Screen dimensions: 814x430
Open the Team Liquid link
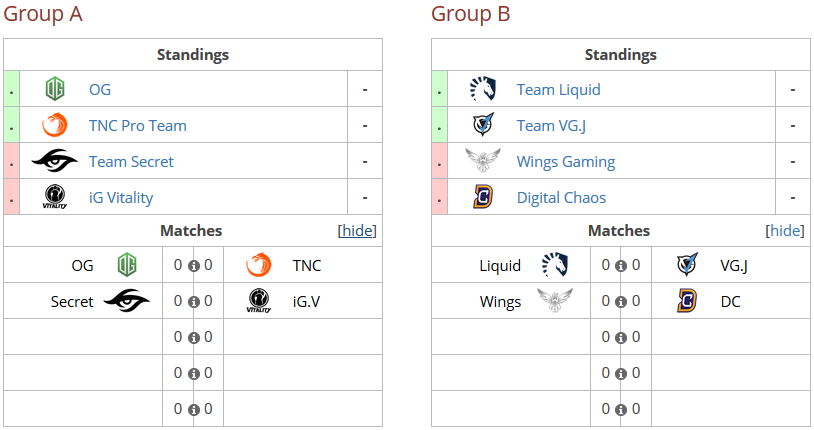tap(559, 90)
